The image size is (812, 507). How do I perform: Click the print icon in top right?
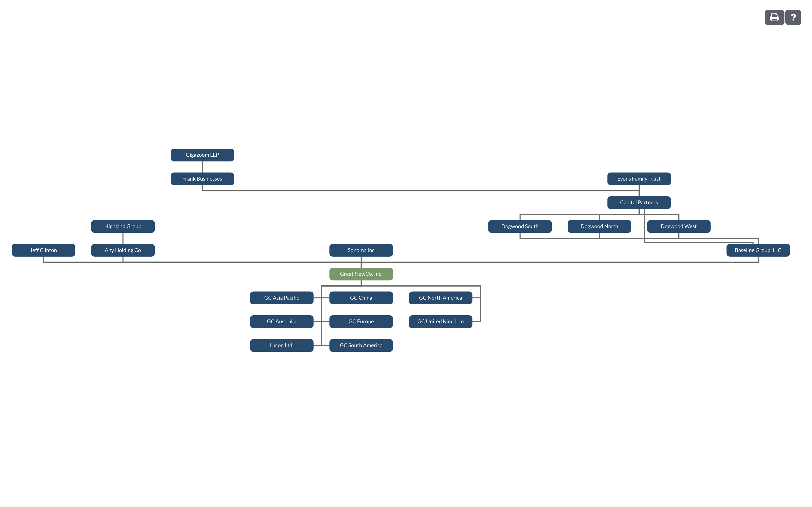pyautogui.click(x=773, y=17)
